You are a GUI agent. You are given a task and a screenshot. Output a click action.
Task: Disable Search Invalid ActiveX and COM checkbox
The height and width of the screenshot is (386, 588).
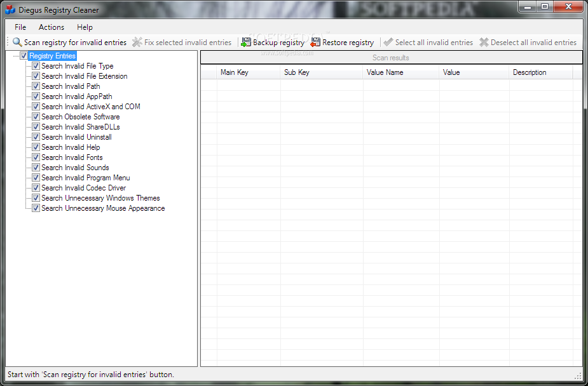[x=36, y=106]
